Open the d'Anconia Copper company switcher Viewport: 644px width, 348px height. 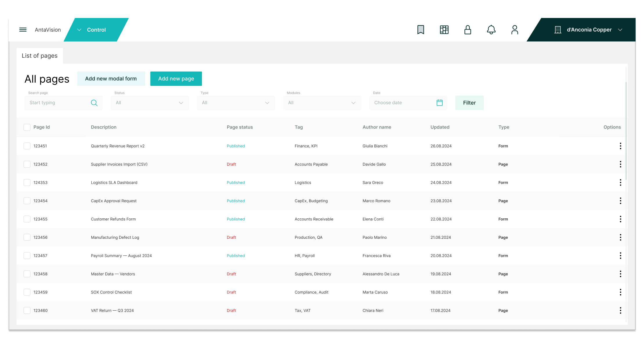tap(589, 30)
